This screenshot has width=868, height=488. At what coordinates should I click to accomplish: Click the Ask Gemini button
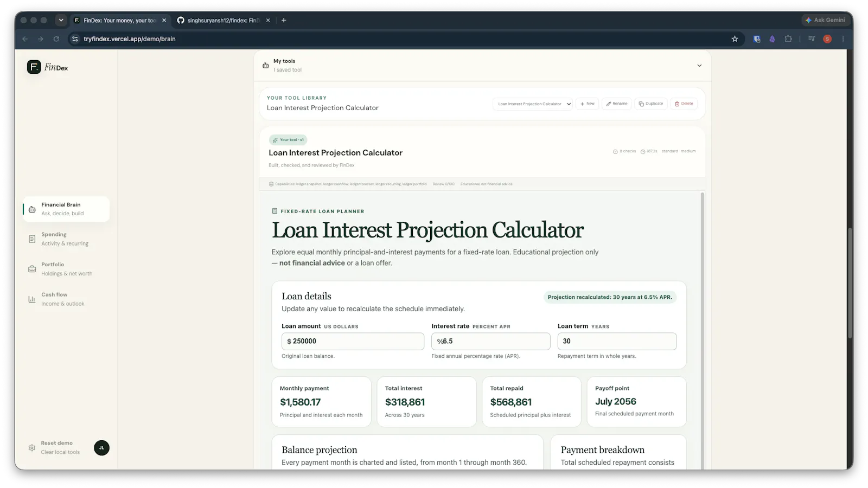coord(825,20)
